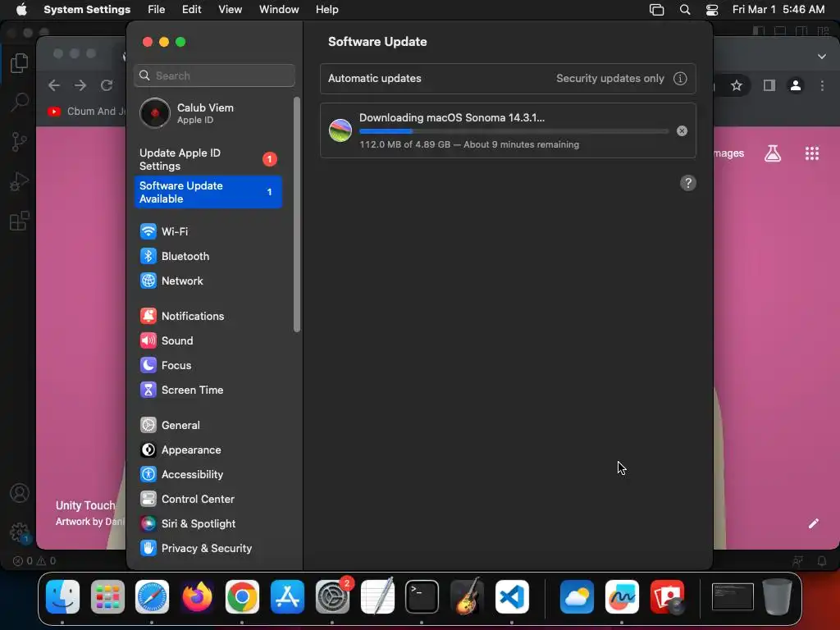Open VS Code Explorer in activity bar
840x630 pixels.
pos(20,63)
